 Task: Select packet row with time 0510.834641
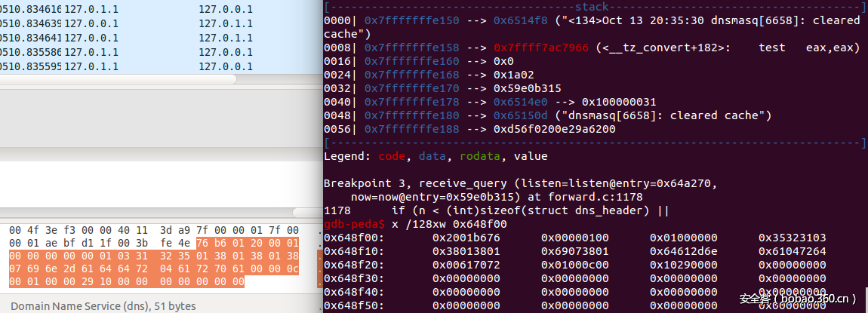(161, 38)
